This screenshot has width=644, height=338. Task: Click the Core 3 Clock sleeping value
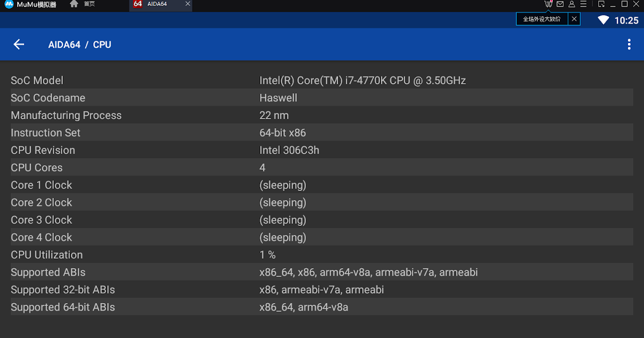[x=283, y=220]
